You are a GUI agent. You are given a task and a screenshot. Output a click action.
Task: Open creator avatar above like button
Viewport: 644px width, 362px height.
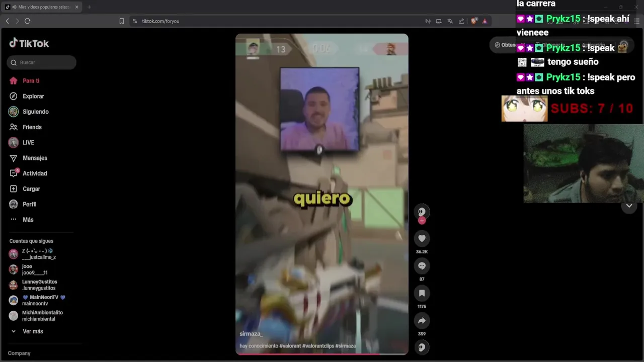(422, 212)
